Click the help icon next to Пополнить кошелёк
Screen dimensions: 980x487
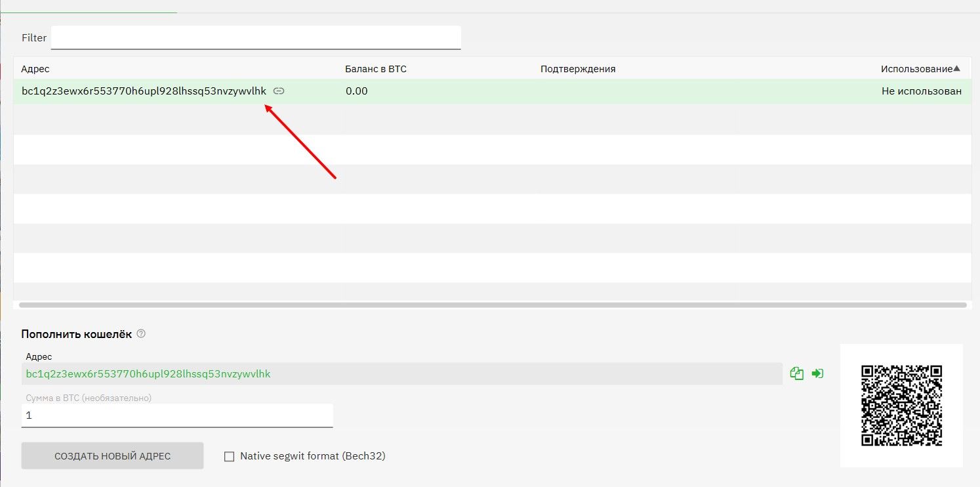point(140,333)
